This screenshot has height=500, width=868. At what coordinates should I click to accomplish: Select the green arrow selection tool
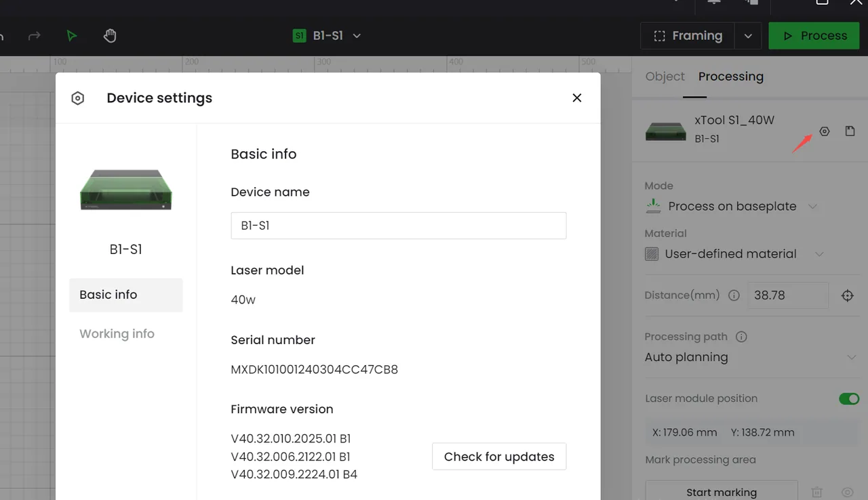(72, 36)
